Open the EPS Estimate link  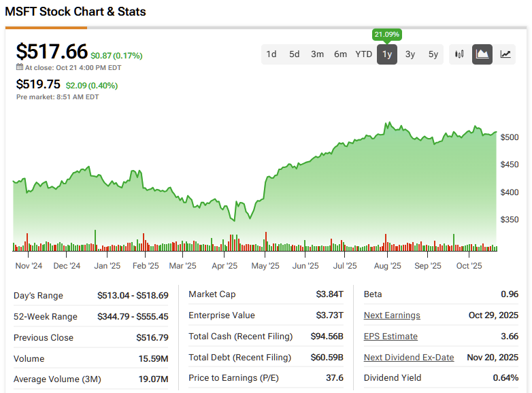(390, 337)
